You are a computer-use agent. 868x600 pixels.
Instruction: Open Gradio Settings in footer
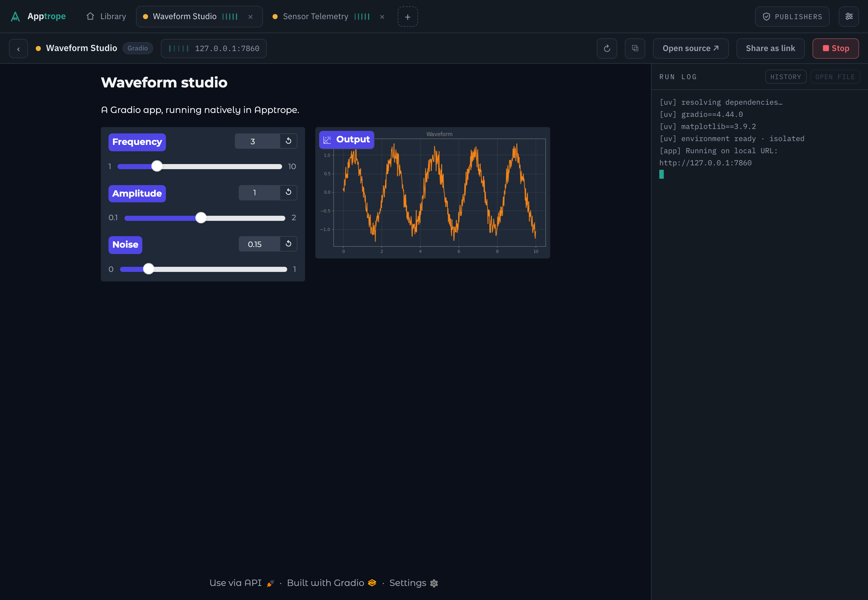click(x=414, y=583)
